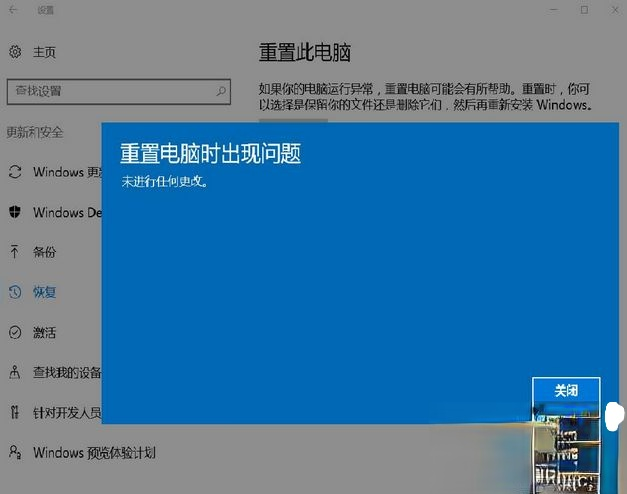
Task: Click the 重置此电脑 heading
Action: (x=305, y=52)
